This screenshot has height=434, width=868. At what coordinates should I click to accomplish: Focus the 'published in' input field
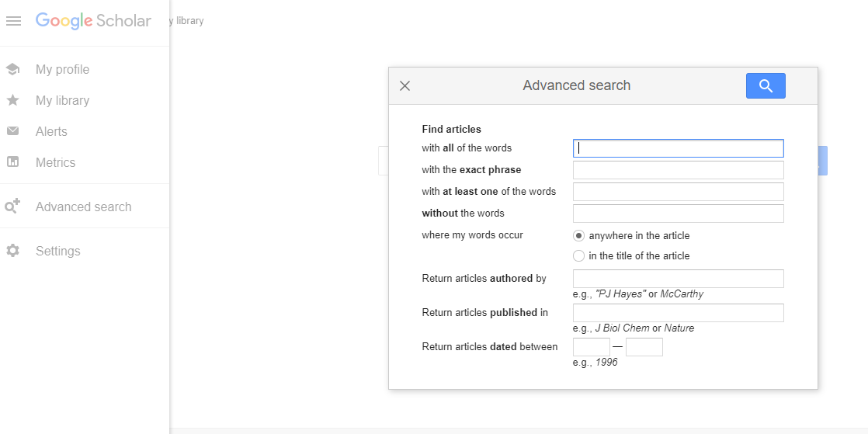[678, 313]
